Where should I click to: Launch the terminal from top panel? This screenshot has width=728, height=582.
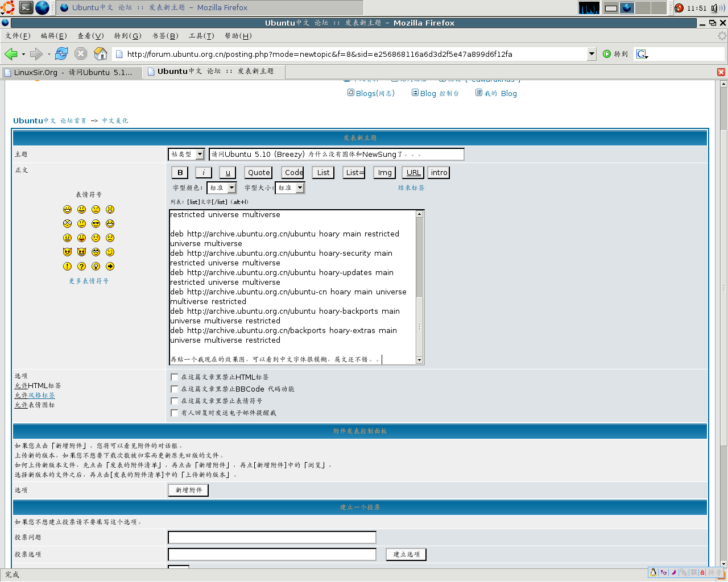pos(26,7)
